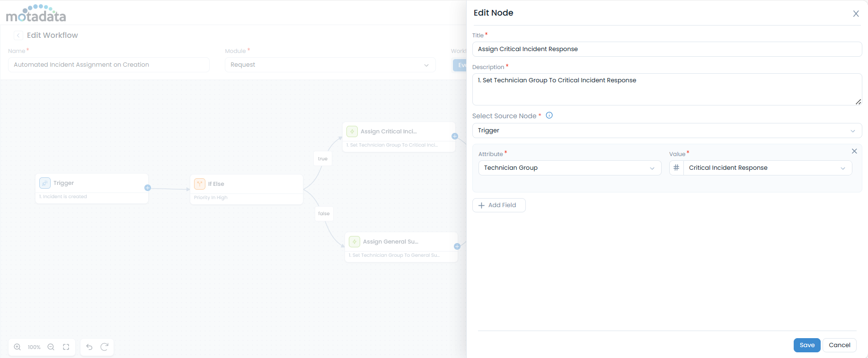Viewport: 868px width, 358px height.
Task: Open the Module Request dropdown
Action: 330,65
